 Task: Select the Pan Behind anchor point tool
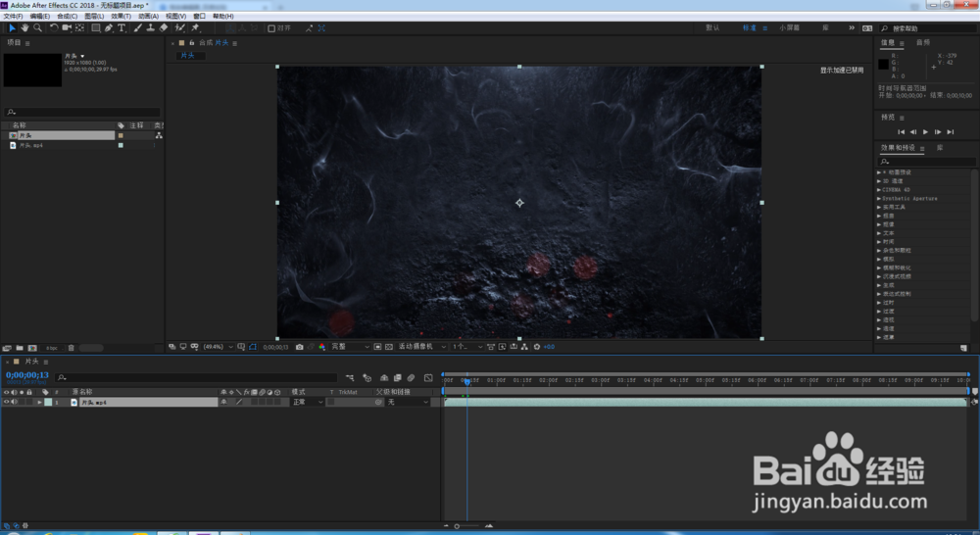(80, 28)
